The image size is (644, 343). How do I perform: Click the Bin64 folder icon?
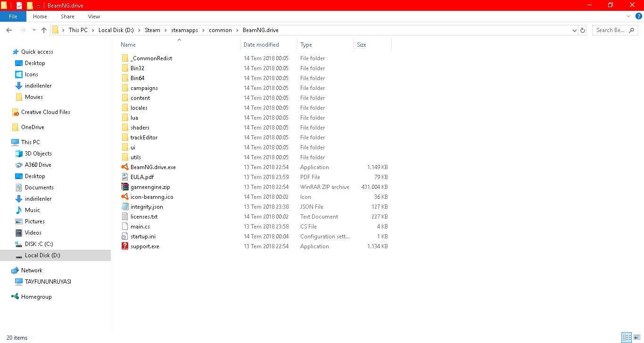[x=125, y=78]
